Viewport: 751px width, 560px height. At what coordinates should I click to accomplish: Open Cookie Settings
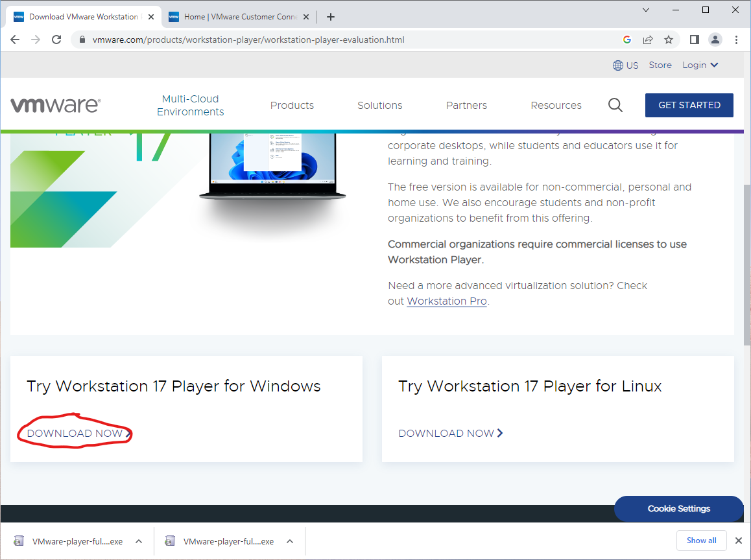pos(678,509)
